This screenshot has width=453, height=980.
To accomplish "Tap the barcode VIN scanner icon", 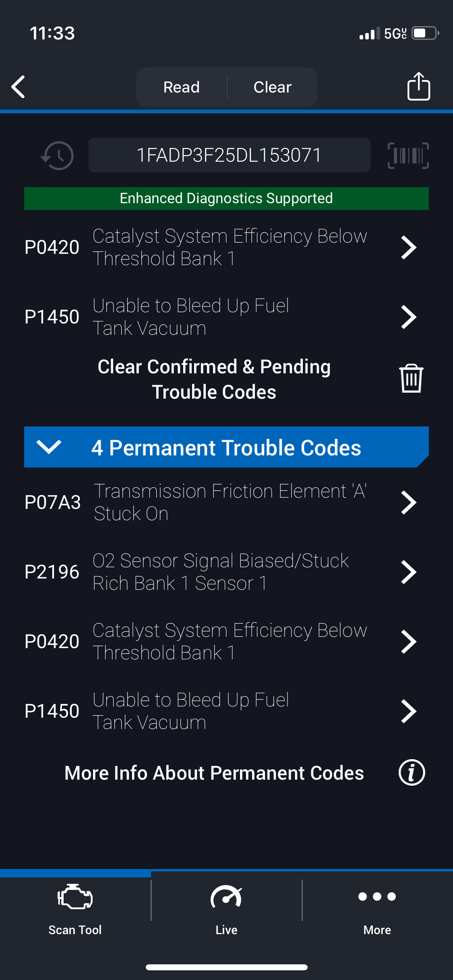I will (408, 155).
